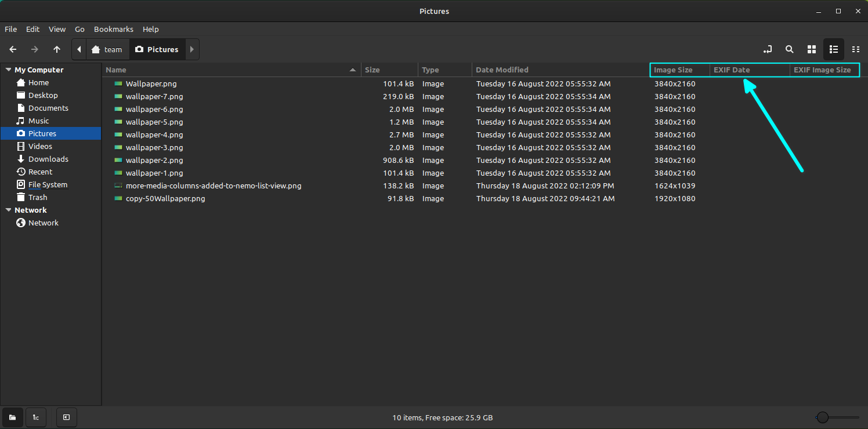Switch to icon grid view
Viewport: 868px width, 429px height.
tap(811, 49)
